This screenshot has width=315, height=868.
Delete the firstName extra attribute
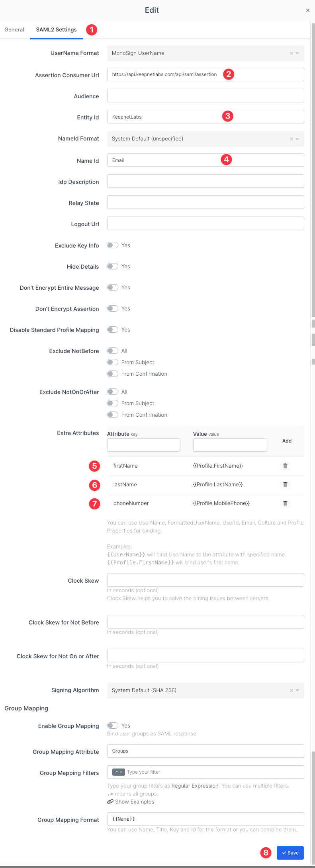click(x=285, y=466)
